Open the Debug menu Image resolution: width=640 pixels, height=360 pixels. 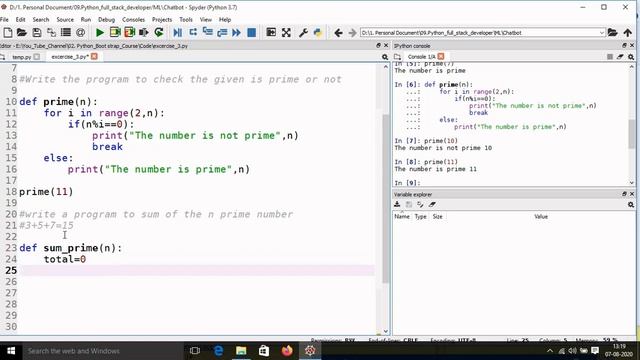(x=107, y=20)
